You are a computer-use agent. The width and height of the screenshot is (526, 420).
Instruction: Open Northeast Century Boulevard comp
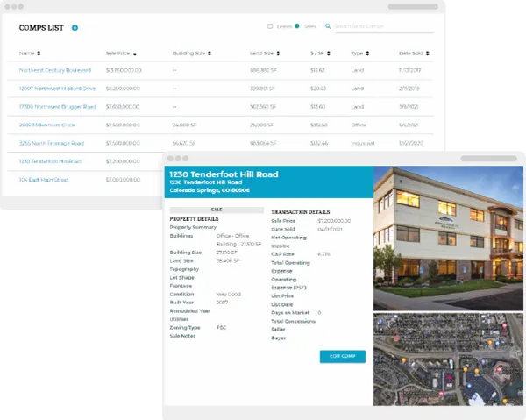(x=55, y=69)
